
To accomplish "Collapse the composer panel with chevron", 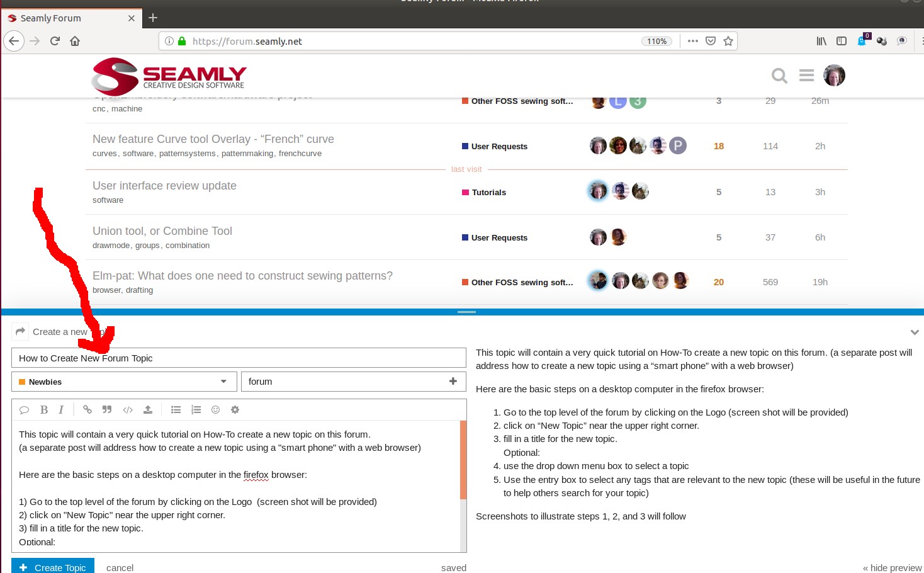I will click(x=915, y=332).
